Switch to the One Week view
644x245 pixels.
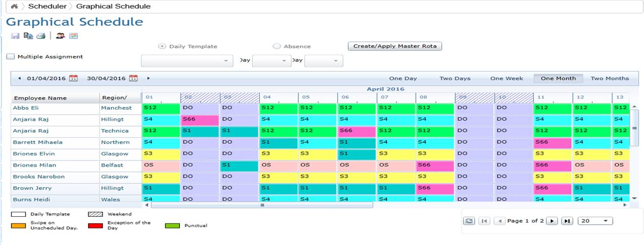[x=506, y=78]
